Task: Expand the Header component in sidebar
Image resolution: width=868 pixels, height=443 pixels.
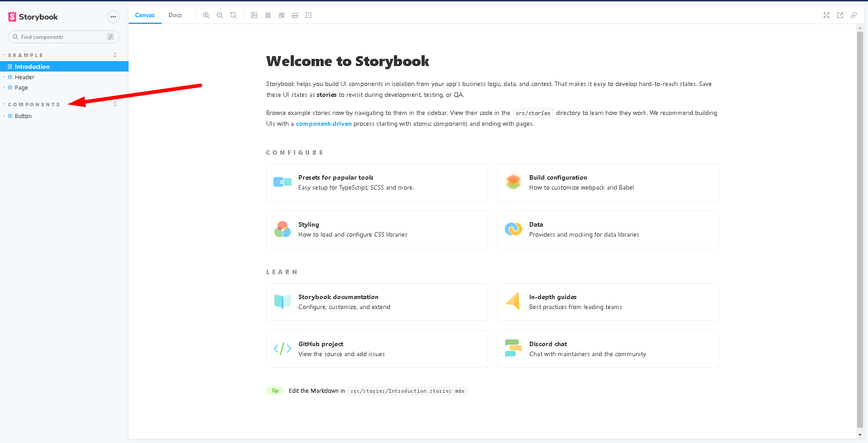Action: pyautogui.click(x=24, y=77)
